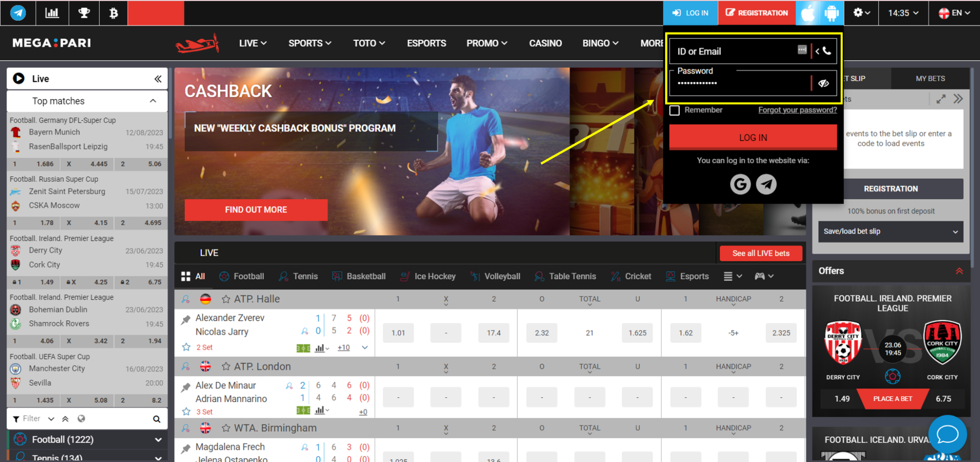Screen dimensions: 980x462
Task: Click the Bitcoin payments icon
Action: tap(113, 13)
